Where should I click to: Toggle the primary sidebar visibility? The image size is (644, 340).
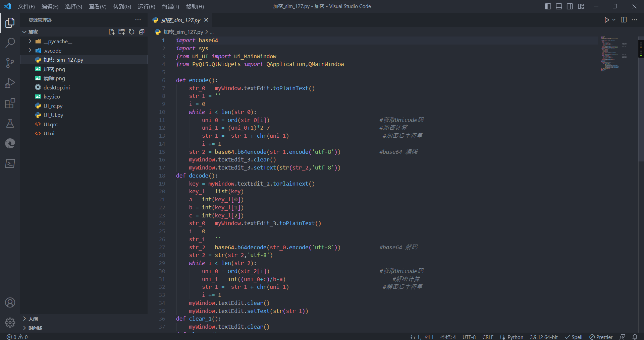(x=548, y=6)
